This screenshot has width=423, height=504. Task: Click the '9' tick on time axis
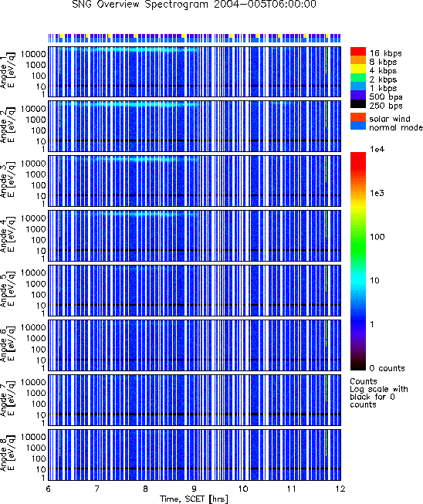pyautogui.click(x=195, y=489)
